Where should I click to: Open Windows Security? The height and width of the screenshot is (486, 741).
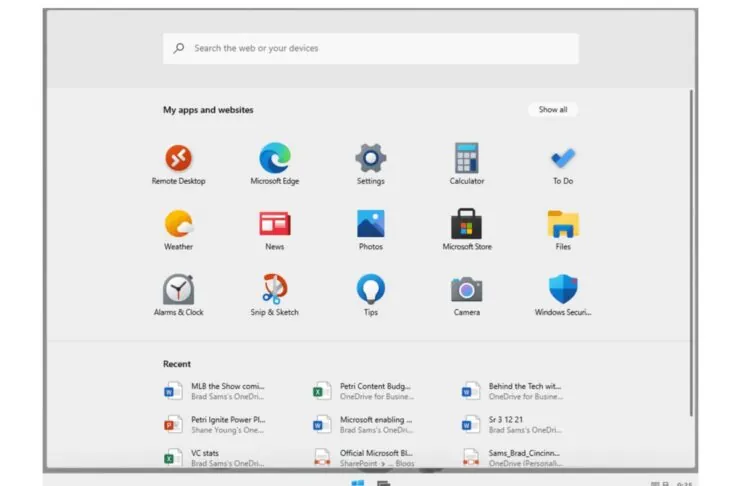tap(563, 295)
